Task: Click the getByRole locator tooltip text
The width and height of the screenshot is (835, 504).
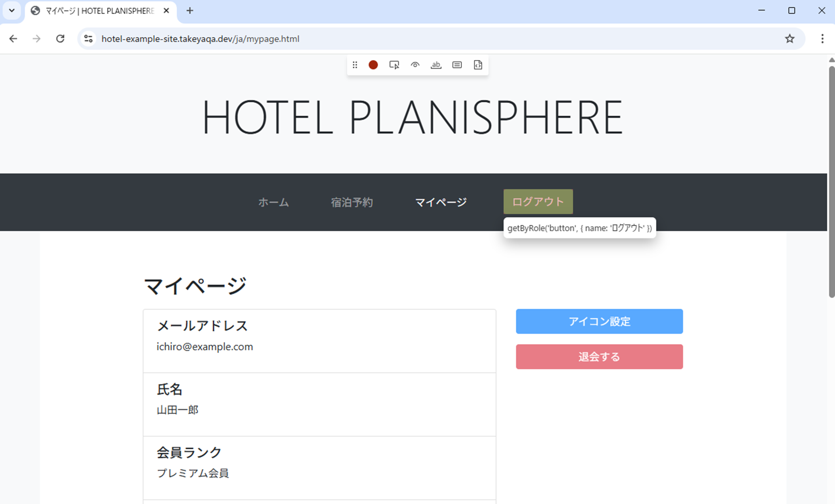Action: coord(580,228)
